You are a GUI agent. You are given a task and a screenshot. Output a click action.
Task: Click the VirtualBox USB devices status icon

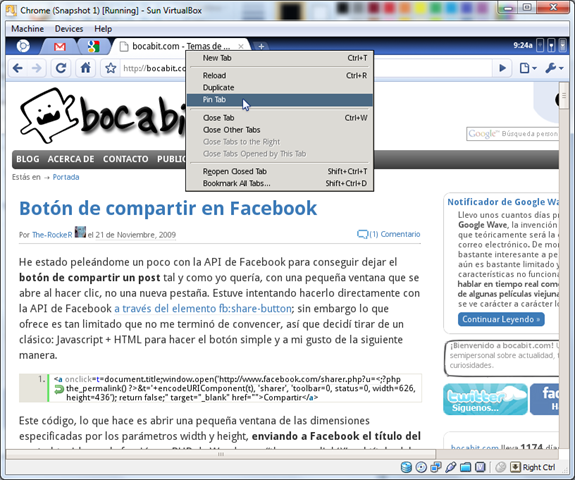(451, 467)
